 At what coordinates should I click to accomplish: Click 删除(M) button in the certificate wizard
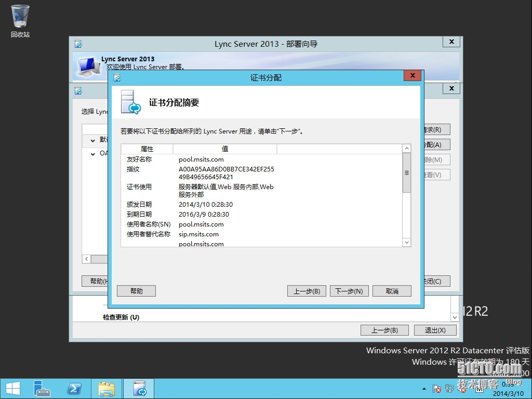tap(437, 160)
